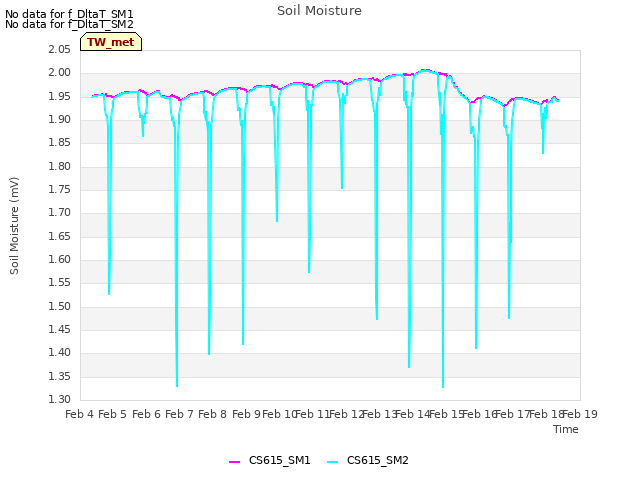The width and height of the screenshot is (640, 480).
Task: Click the 2.05 y-axis tick label
Action: [x=59, y=50]
